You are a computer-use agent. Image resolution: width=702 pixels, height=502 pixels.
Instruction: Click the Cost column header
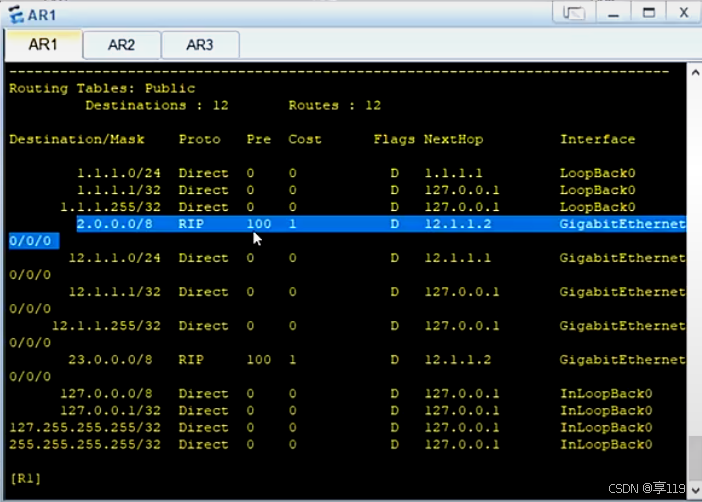tap(305, 139)
